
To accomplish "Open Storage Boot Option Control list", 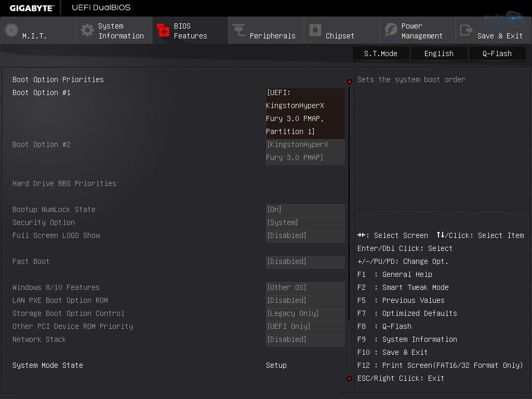I will coord(305,313).
